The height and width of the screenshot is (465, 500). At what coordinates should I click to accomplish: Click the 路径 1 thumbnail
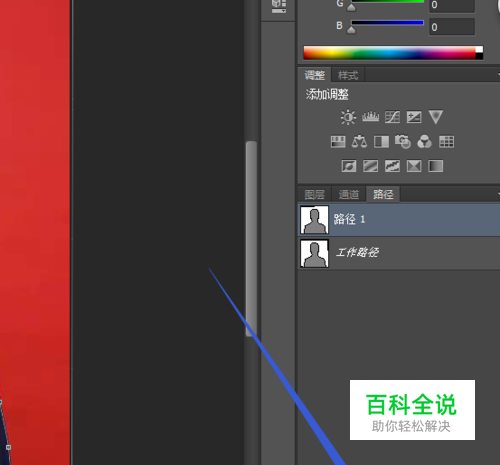[x=314, y=220]
